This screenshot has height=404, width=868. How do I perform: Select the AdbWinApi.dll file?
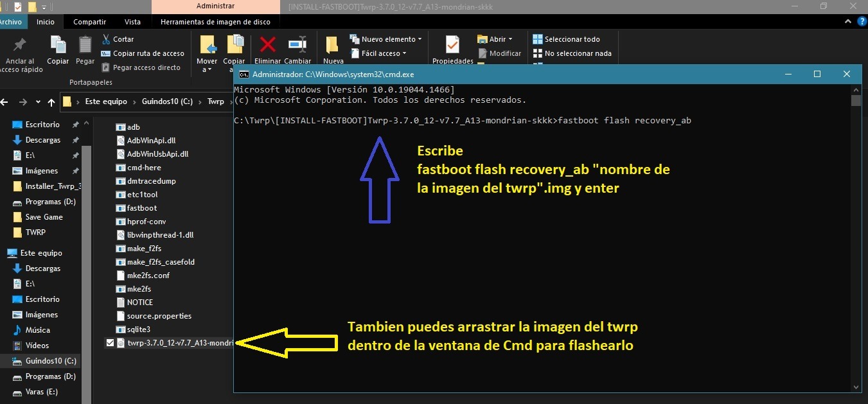tap(146, 141)
